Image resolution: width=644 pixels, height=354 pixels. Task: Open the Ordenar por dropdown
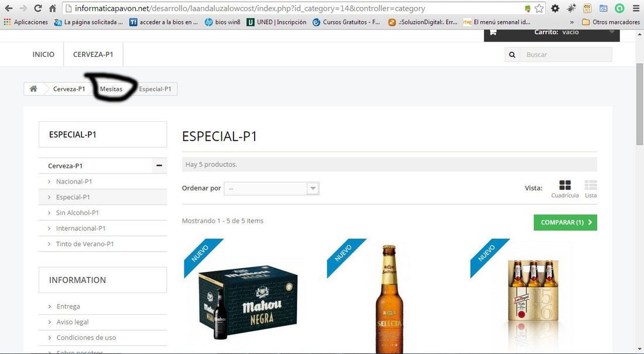pos(272,188)
